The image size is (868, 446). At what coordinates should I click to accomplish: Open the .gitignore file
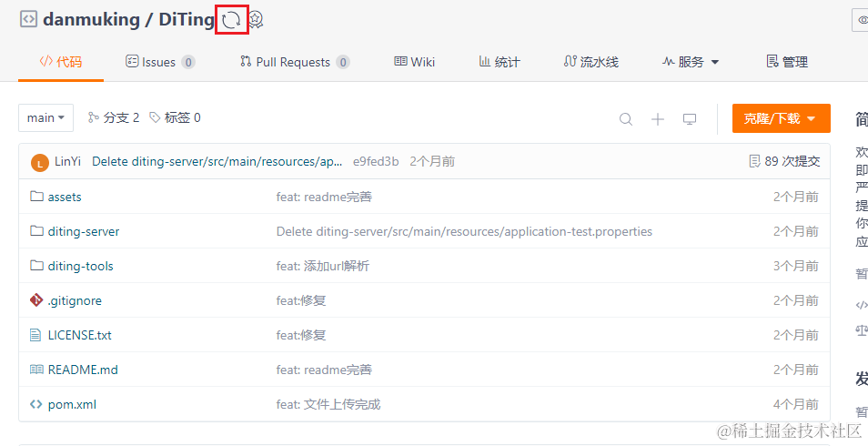(75, 301)
